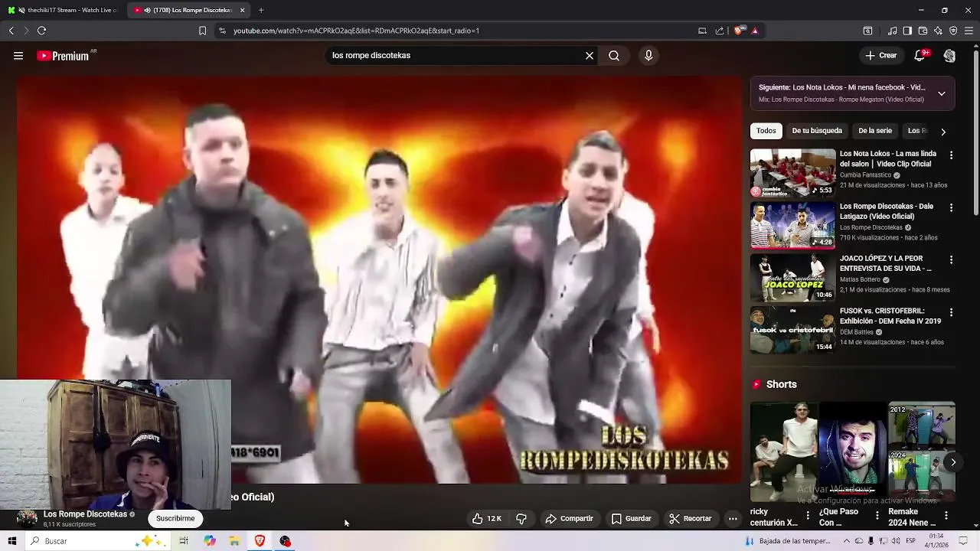
Task: Show more filter chips with arrow
Action: click(943, 132)
